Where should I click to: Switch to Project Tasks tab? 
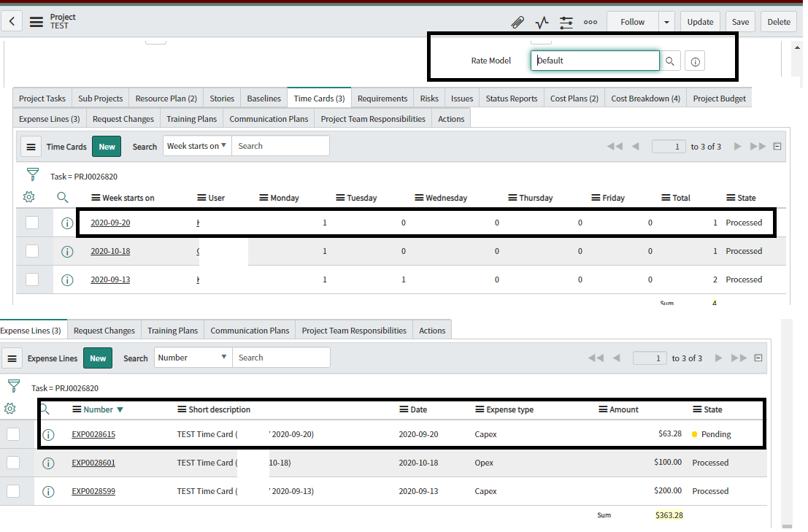pos(42,99)
